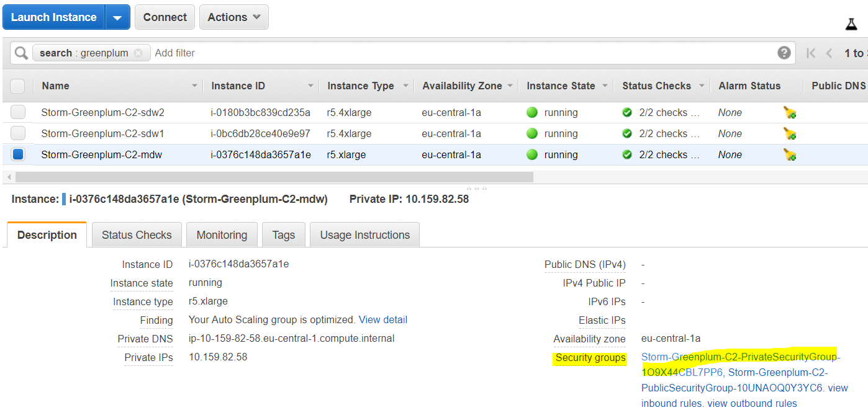Viewport: 868px width, 410px height.
Task: Open the Name column sort dropdown
Action: point(194,86)
